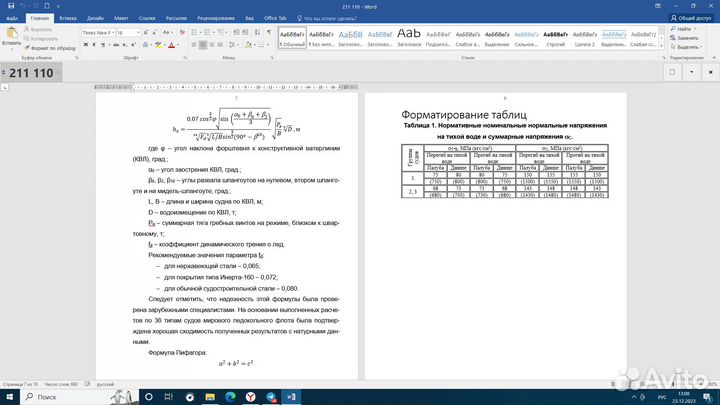Image resolution: width=720 pixels, height=405 pixels.
Task: Open the font name dropdown
Action: point(112,33)
